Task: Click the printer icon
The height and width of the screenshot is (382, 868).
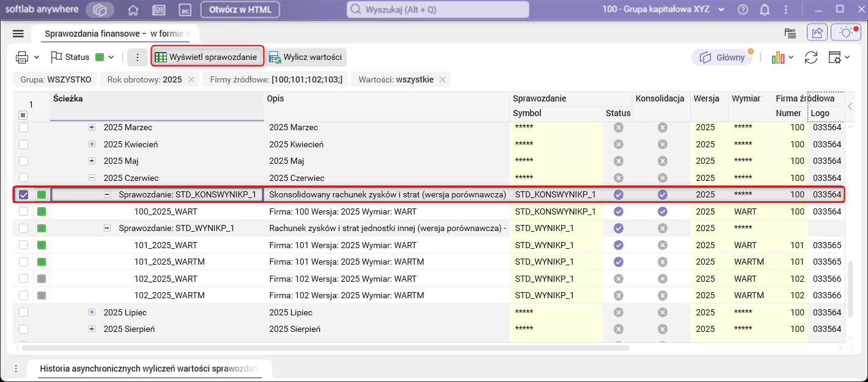Action: click(22, 57)
